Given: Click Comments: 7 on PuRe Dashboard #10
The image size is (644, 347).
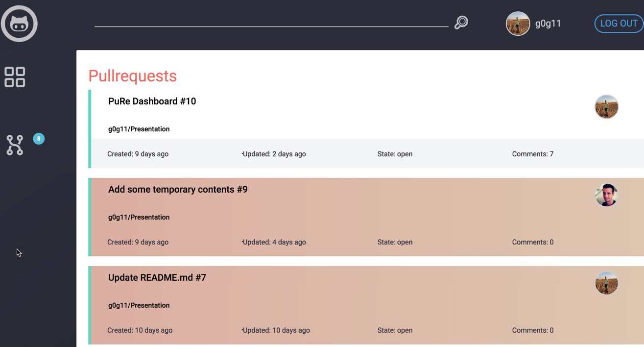Looking at the screenshot, I should 533,153.
